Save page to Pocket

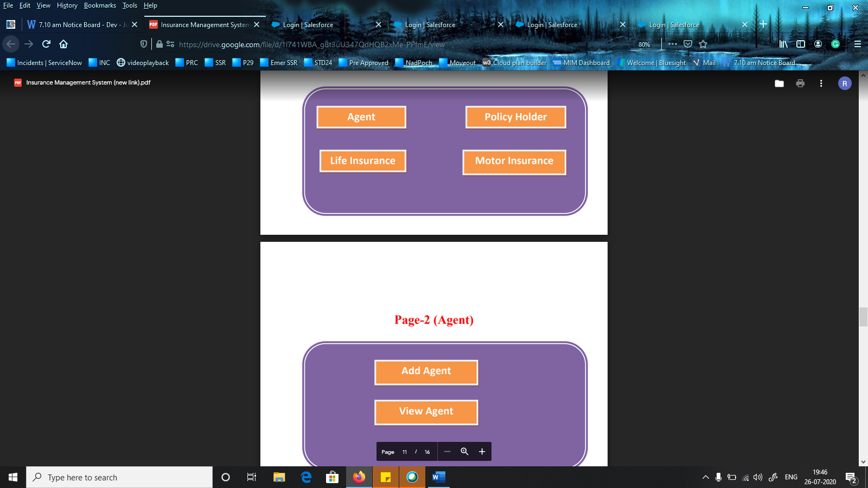(x=688, y=44)
